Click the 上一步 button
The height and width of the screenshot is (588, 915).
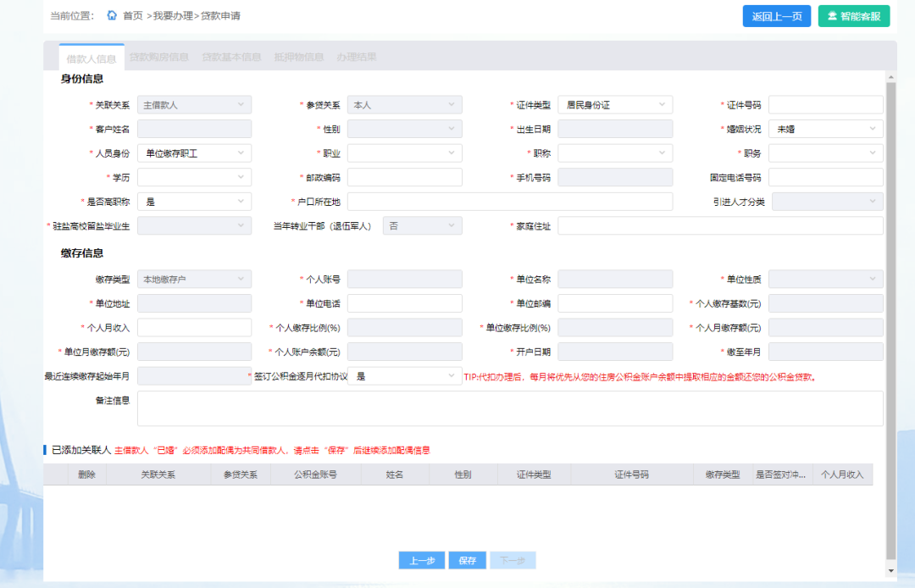(x=422, y=560)
